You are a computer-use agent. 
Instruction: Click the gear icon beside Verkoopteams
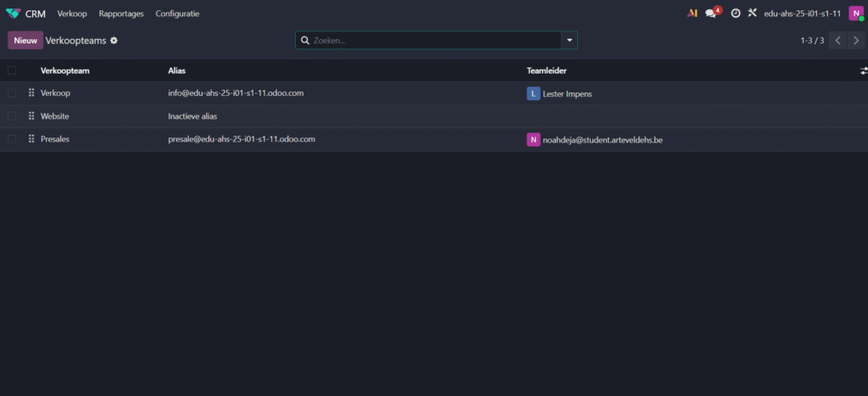(114, 41)
